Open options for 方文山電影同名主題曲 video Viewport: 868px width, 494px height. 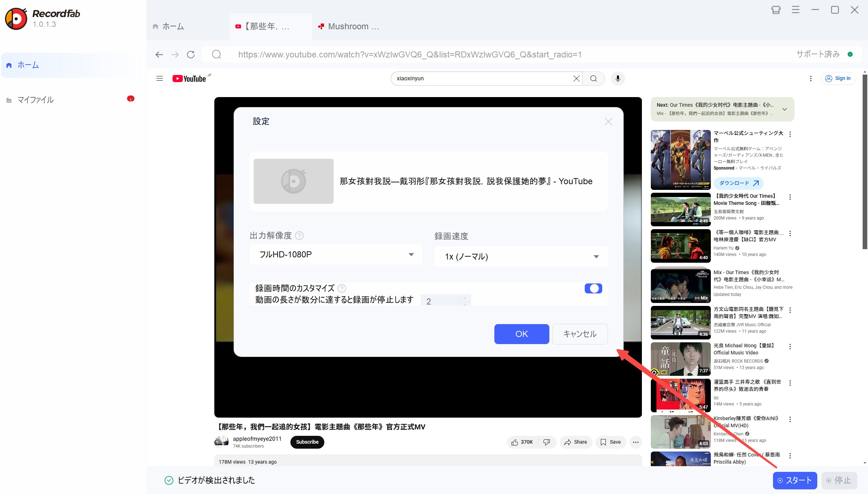click(x=790, y=310)
